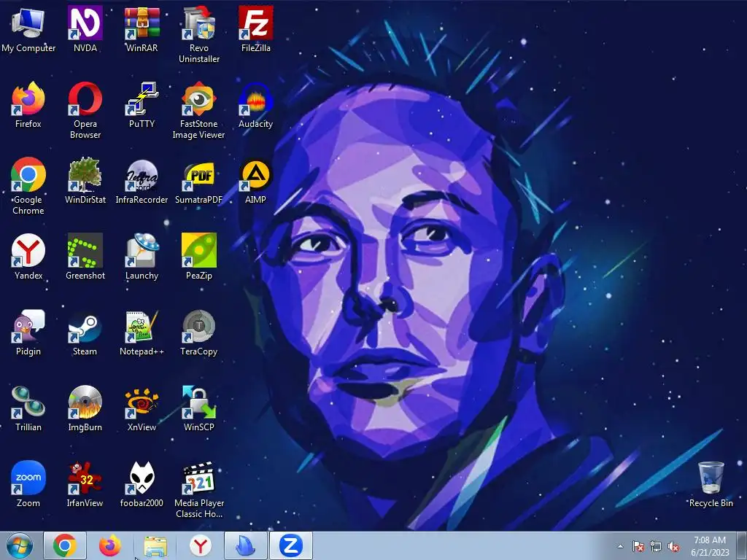Screen dimensions: 747x560
Task: Click the WinRAR desktop icon
Action: pos(142,23)
